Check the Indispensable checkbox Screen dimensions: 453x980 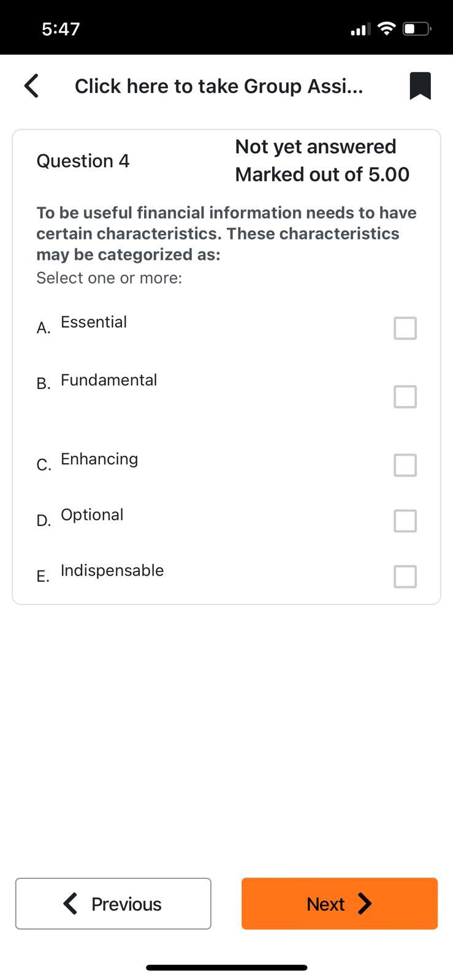(405, 576)
